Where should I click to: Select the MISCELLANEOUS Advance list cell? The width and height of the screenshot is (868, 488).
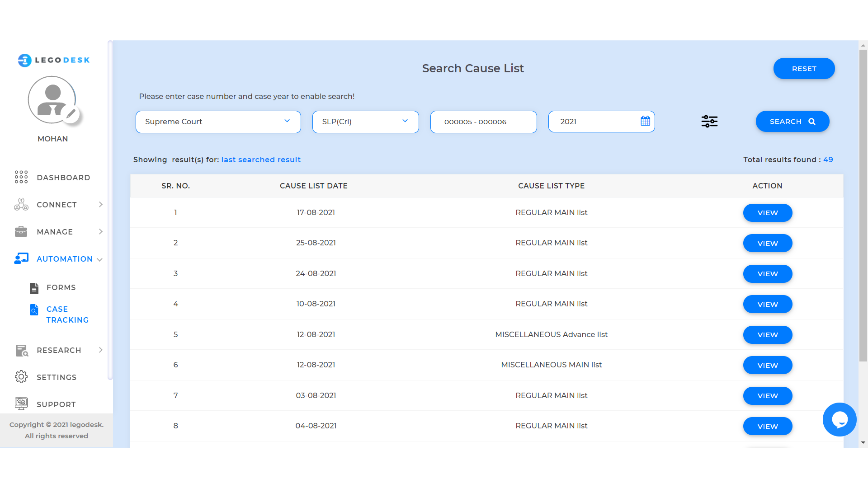click(x=551, y=334)
